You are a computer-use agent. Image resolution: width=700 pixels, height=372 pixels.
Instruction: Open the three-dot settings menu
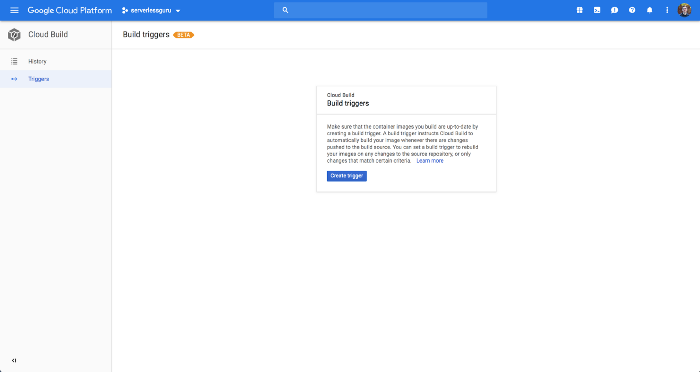(x=667, y=10)
